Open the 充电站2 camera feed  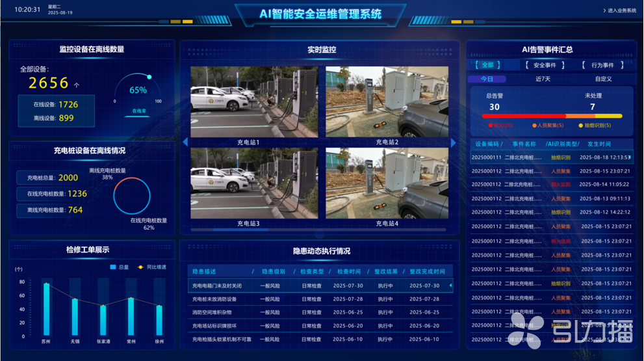tap(387, 101)
